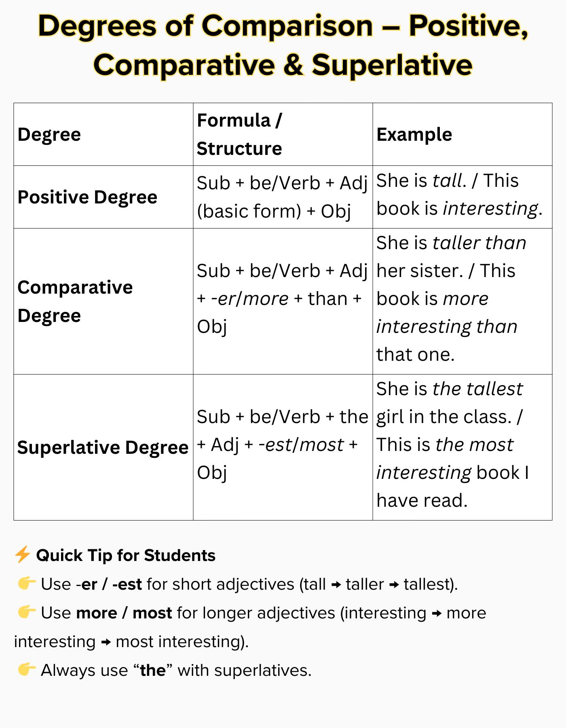Click the example 'She is taller than her sister'
This screenshot has height=728, width=566.
click(452, 256)
